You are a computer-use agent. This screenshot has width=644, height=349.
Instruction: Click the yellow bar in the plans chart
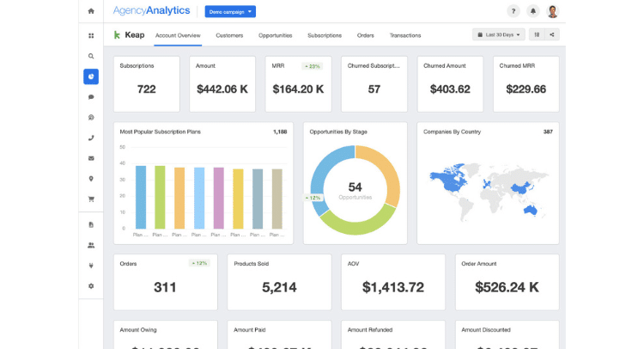point(238,199)
